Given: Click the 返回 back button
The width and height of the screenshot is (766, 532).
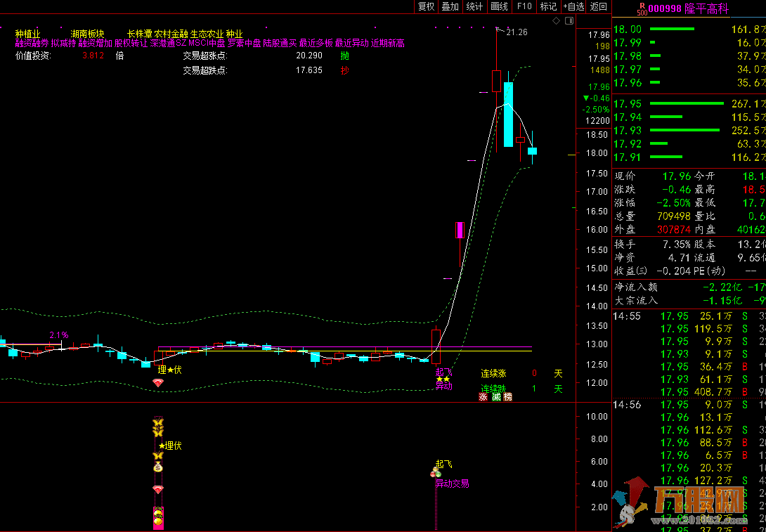Looking at the screenshot, I should tap(599, 6).
